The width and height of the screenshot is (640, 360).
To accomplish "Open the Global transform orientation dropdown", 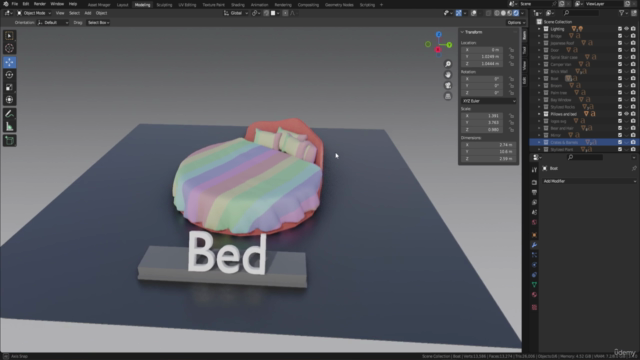I will click(236, 13).
